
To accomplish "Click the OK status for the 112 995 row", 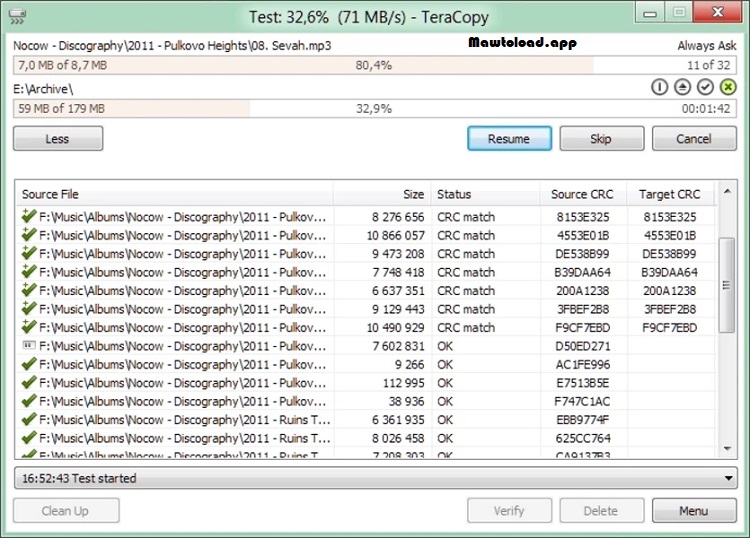I will (x=445, y=383).
